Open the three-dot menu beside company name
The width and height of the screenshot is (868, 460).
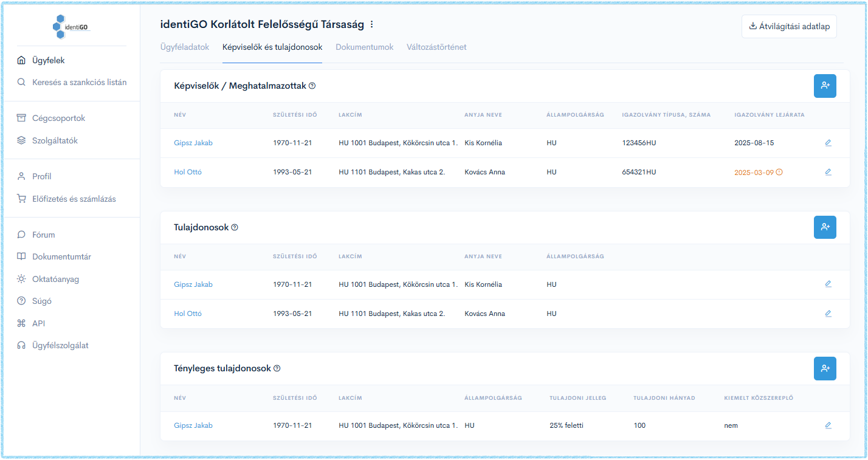[x=372, y=25]
